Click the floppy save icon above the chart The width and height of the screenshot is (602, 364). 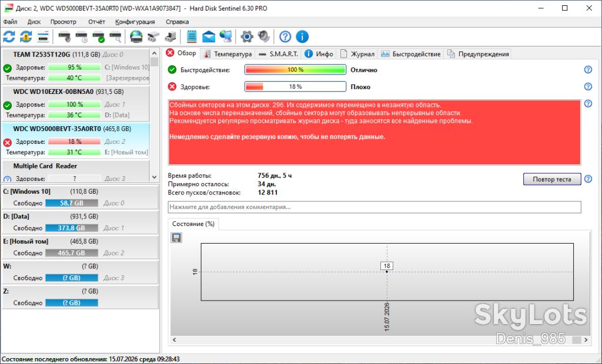click(x=176, y=238)
